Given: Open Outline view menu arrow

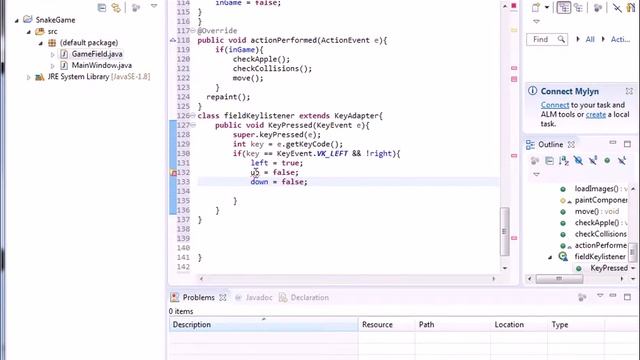Looking at the screenshot, I should pyautogui.click(x=536, y=175).
